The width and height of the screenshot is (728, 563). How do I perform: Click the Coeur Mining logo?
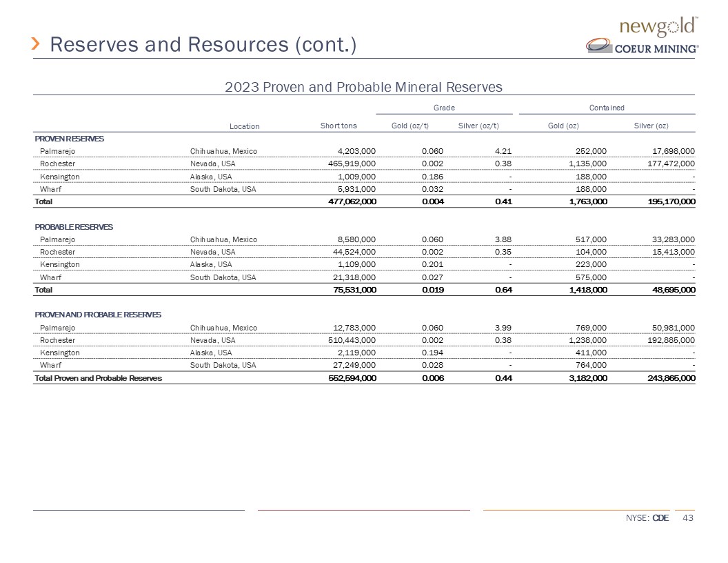(643, 47)
